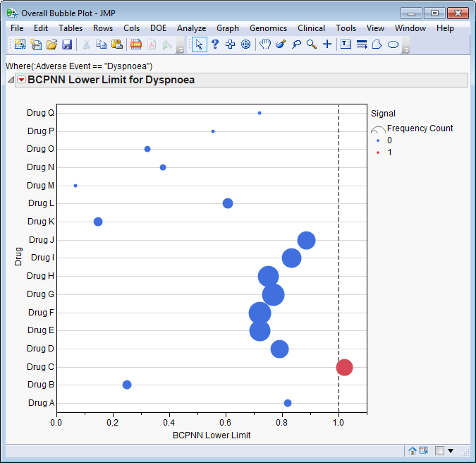Select the Crosshairs tool
This screenshot has width=476, height=463.
pyautogui.click(x=327, y=44)
